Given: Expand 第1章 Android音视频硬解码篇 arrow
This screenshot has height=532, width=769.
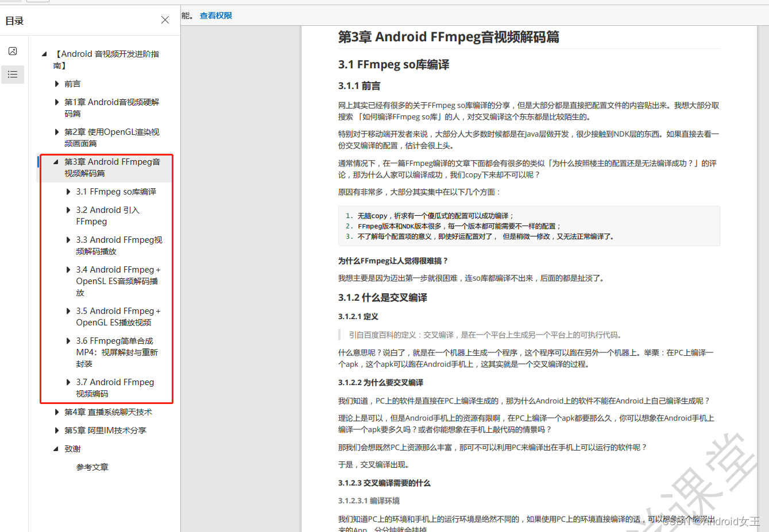Looking at the screenshot, I should (57, 102).
